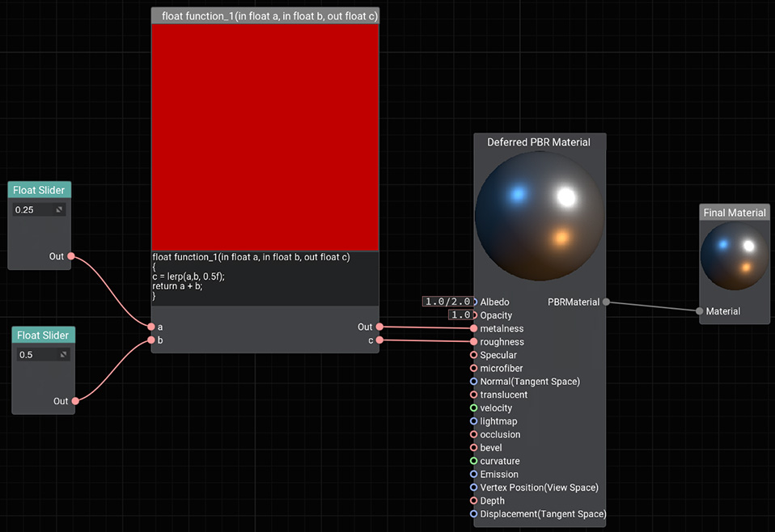This screenshot has height=532, width=775.
Task: Click the Material input port on Final Material
Action: (x=700, y=311)
